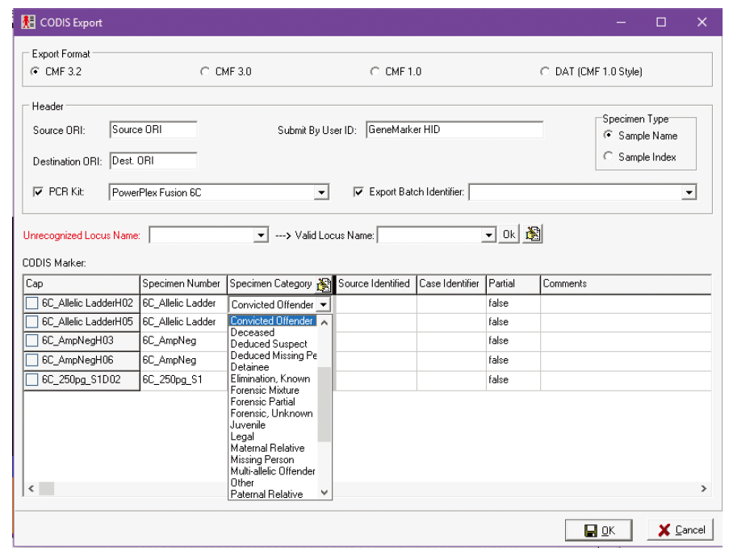Viewport: 737px width, 560px height.
Task: Click the Ok locus name button
Action: click(509, 235)
